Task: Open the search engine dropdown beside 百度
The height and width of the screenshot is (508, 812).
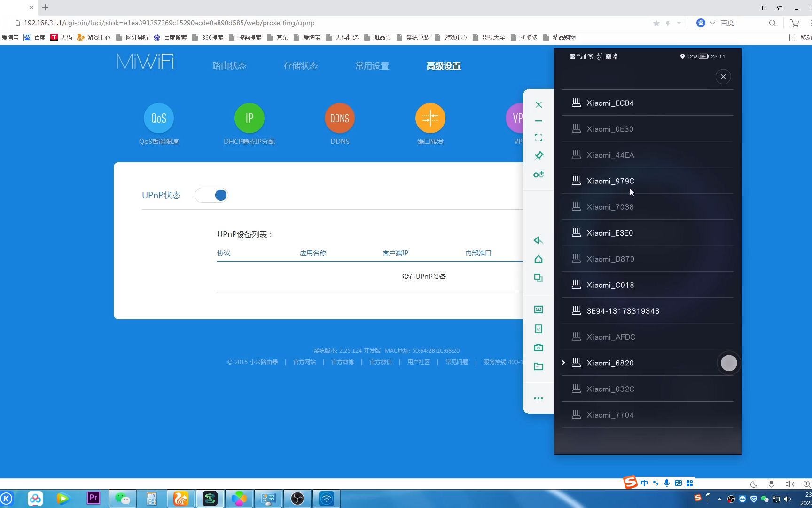Action: coord(713,23)
